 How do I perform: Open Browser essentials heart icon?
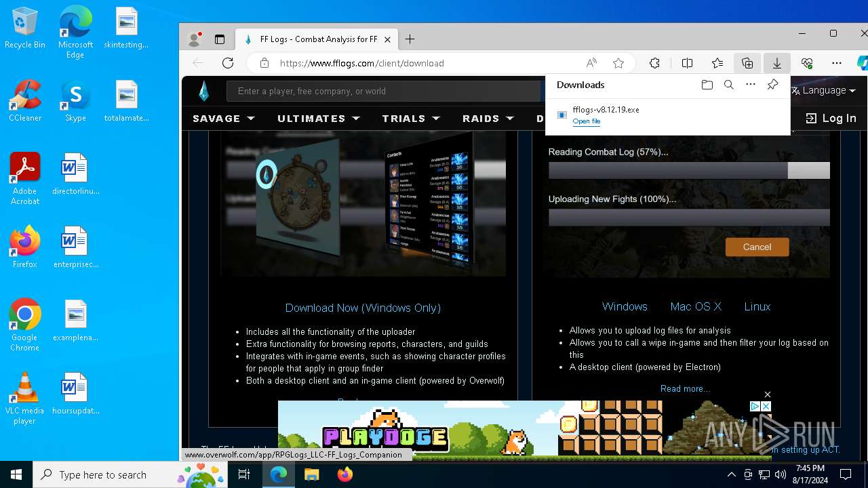(x=807, y=63)
